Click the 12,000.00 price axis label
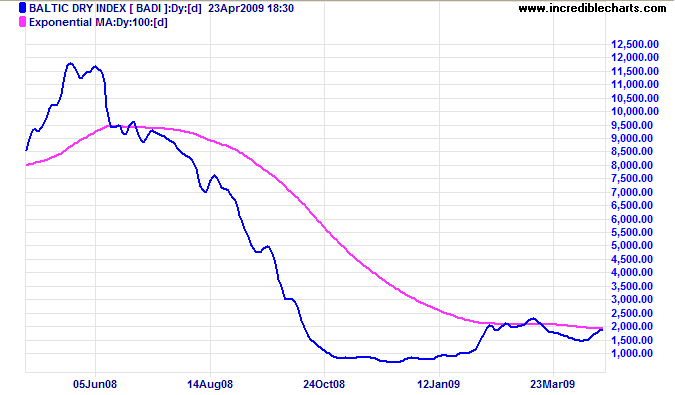 coord(635,57)
